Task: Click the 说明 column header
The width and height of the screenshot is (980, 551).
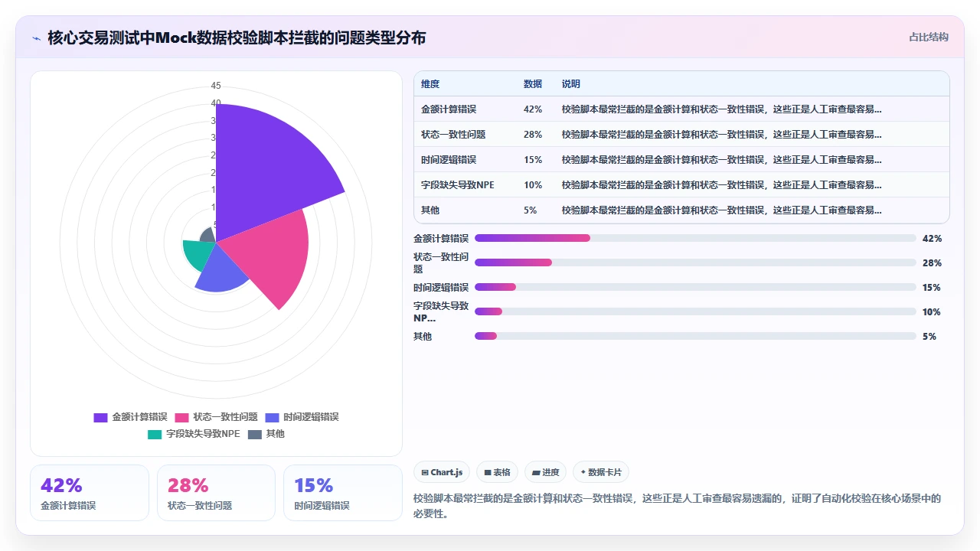Action: point(571,84)
